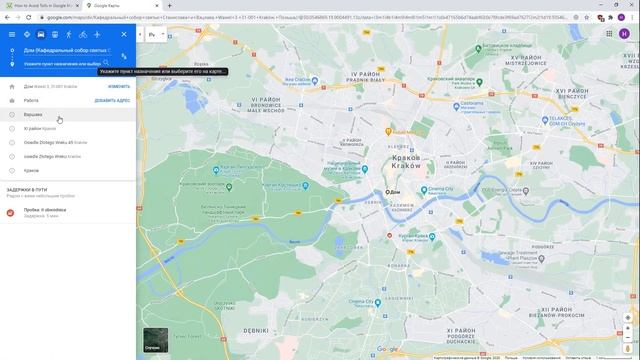Switch to first browser tab
The image size is (640, 360).
pos(42,6)
